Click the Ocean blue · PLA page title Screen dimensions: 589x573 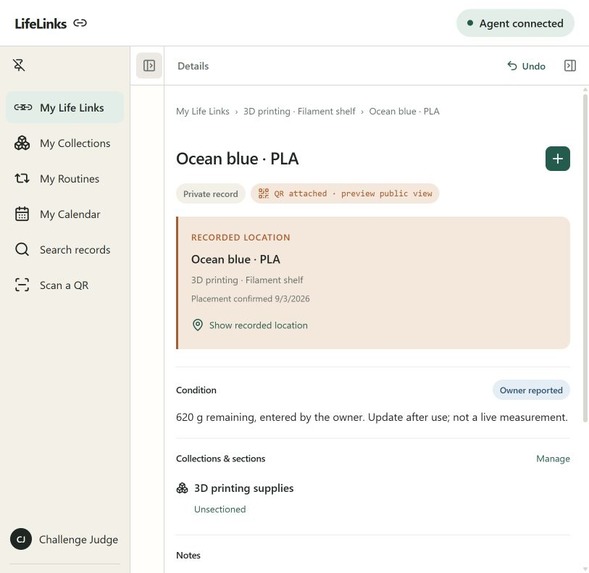coord(237,159)
